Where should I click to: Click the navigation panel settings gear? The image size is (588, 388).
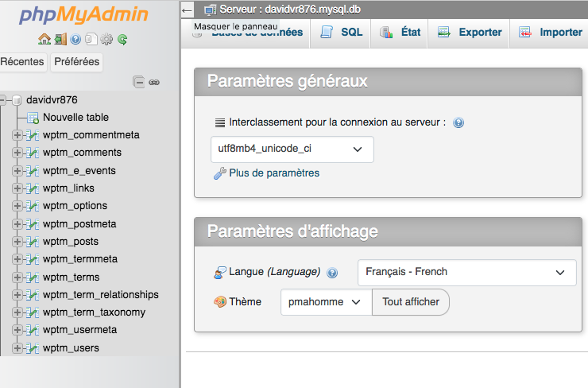[x=106, y=39]
